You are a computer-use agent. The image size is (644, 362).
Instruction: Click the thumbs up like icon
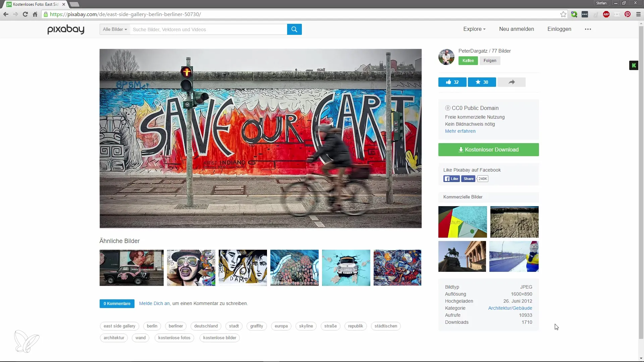tap(448, 82)
